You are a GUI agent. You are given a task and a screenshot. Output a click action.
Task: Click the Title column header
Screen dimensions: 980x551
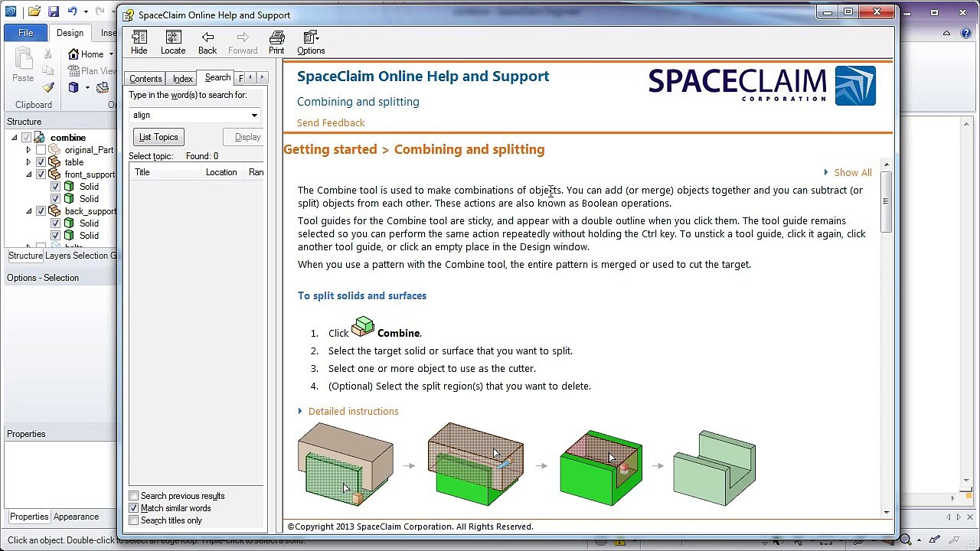coord(166,172)
